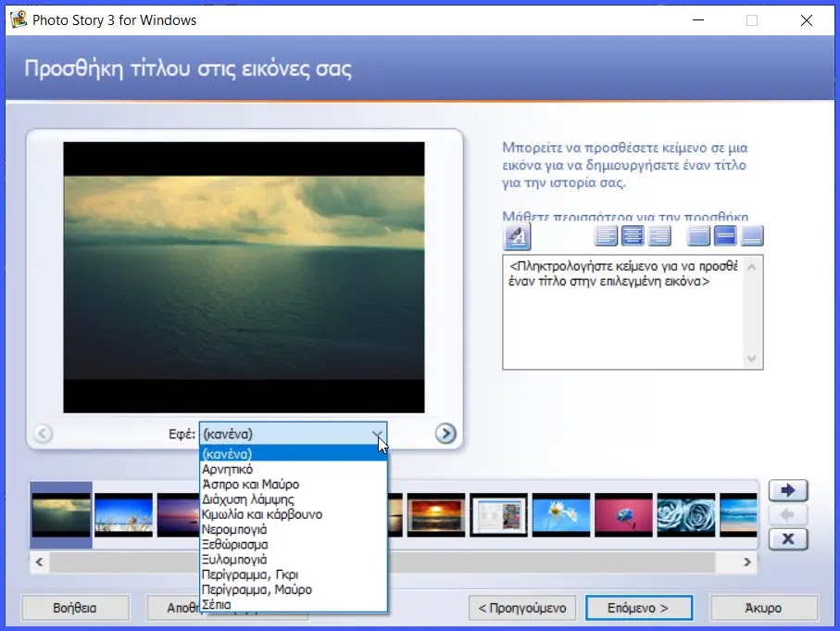Move selected picture left in the filmstrip

pos(788,514)
